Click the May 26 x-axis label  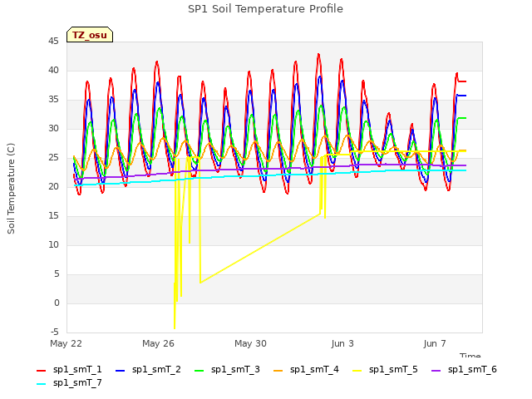pos(159,343)
